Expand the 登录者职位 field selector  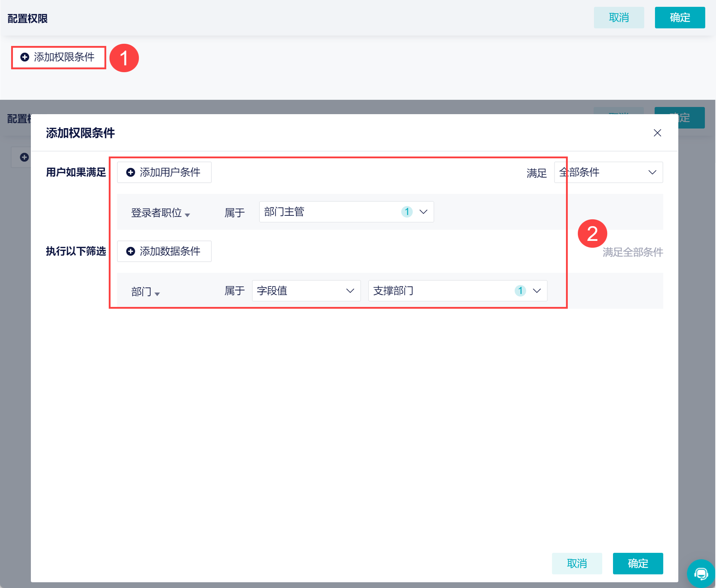coord(160,213)
